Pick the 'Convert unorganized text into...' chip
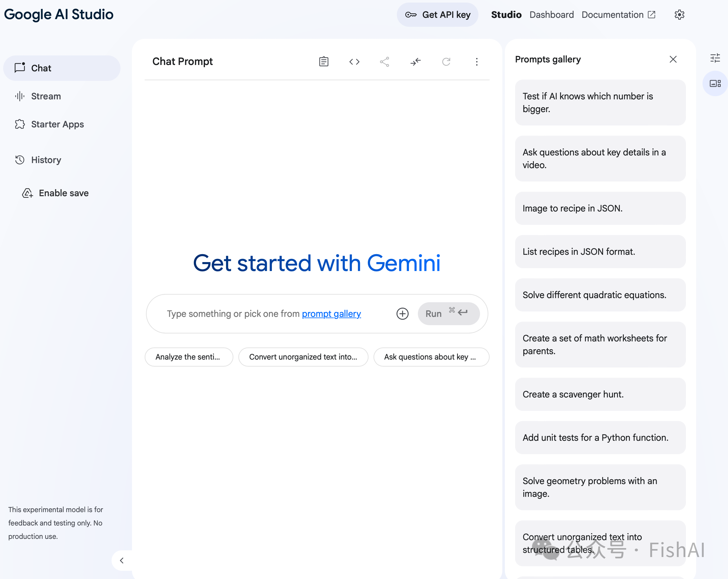 click(x=303, y=357)
